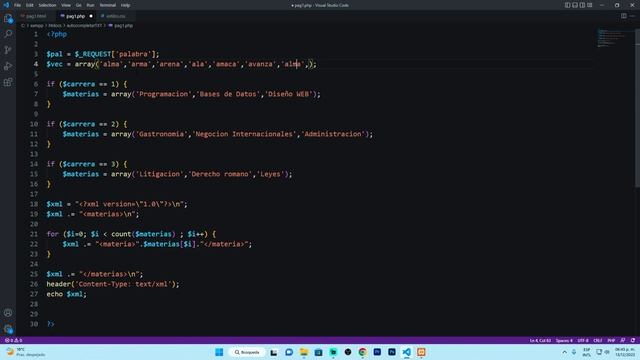Open the Go menu
The width and height of the screenshot is (640, 360).
pos(78,5)
